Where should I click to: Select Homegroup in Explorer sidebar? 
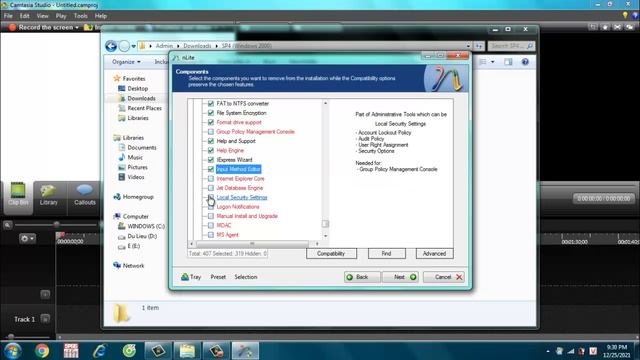click(x=138, y=197)
